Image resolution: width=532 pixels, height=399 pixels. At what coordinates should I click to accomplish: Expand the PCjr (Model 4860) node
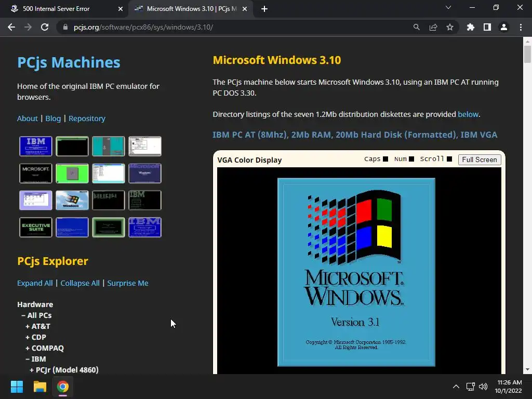(x=64, y=369)
